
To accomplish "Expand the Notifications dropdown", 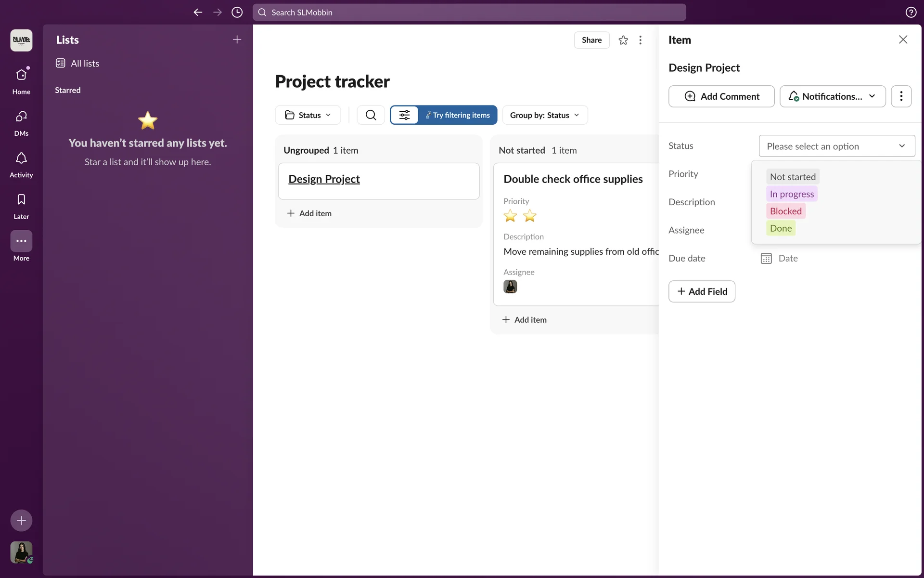I will coord(832,96).
